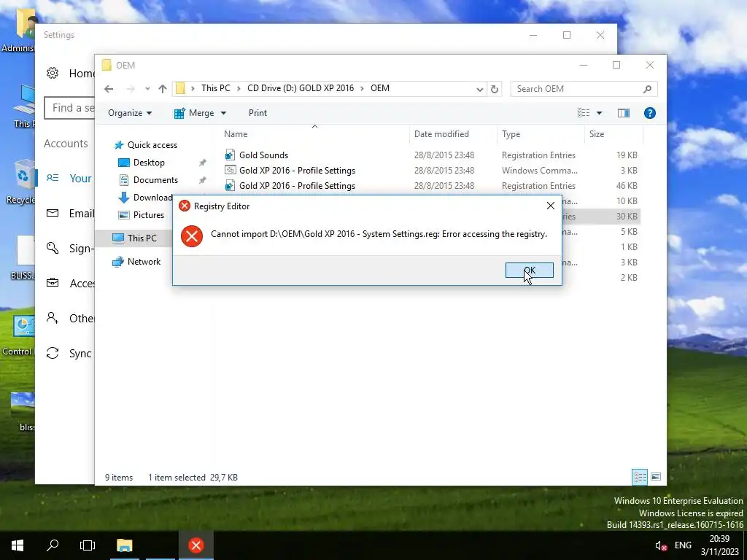Click the OEM breadcrumb segment
The height and width of the screenshot is (560, 747).
pos(379,88)
